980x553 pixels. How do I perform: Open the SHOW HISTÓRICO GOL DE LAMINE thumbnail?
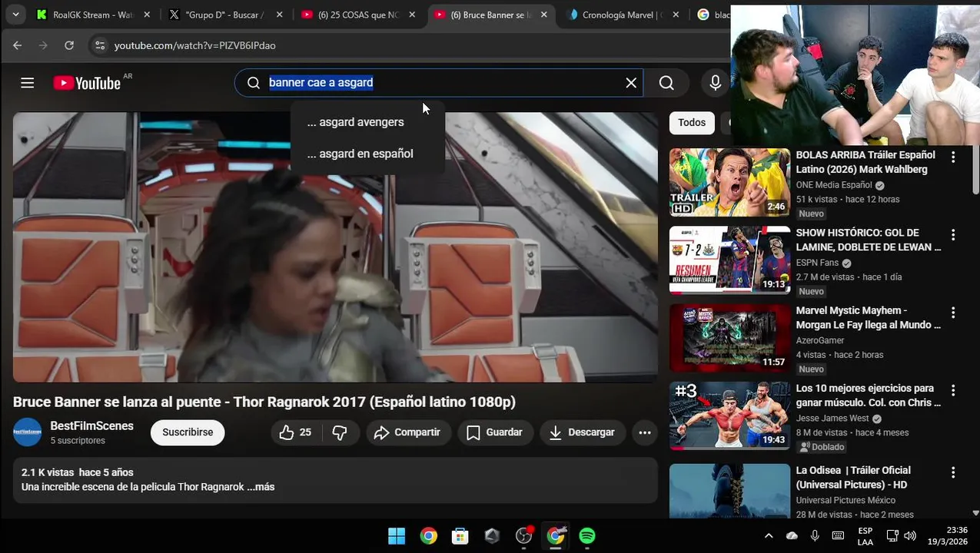click(x=729, y=260)
